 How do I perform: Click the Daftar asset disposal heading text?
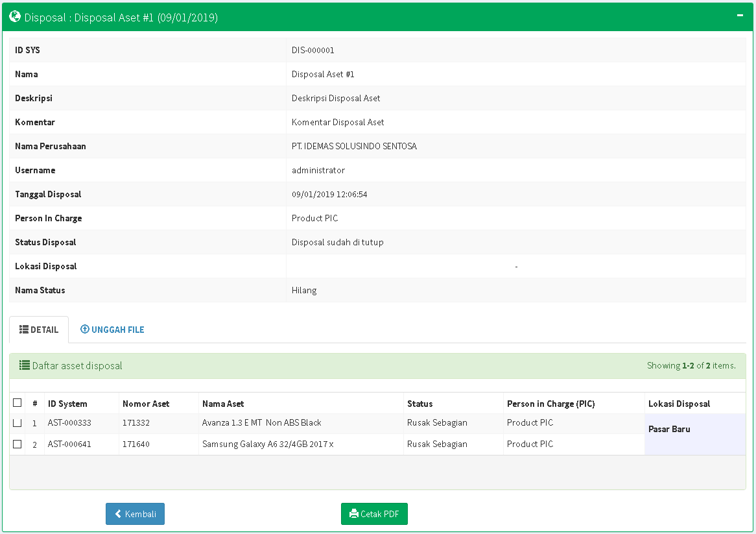coord(77,366)
